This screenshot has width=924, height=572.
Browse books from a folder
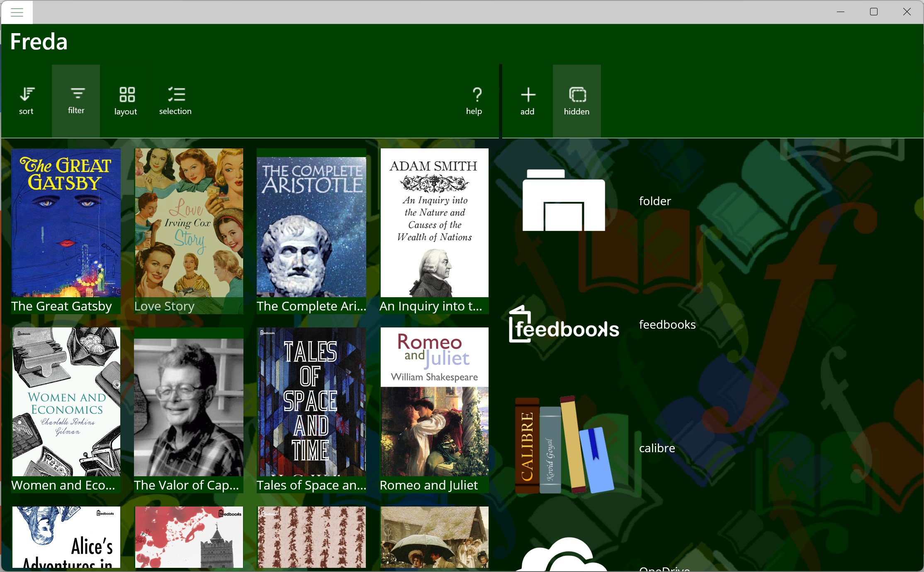coord(563,201)
